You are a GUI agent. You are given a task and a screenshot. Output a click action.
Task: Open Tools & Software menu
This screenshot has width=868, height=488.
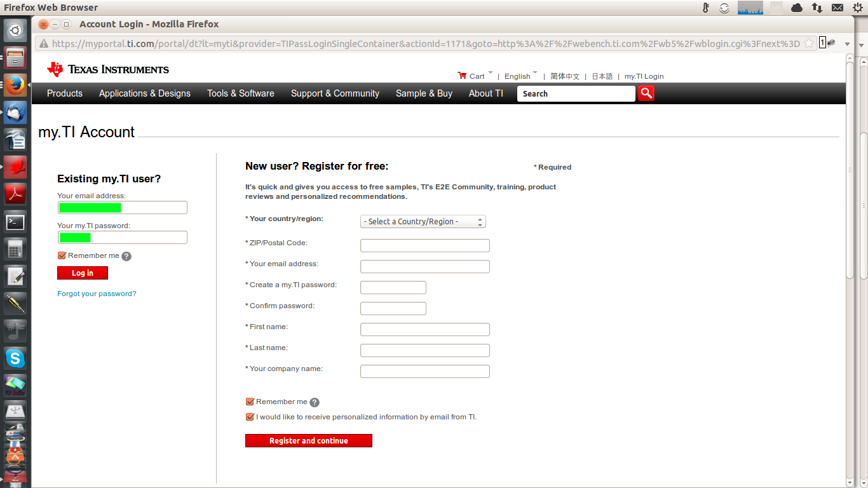point(241,93)
